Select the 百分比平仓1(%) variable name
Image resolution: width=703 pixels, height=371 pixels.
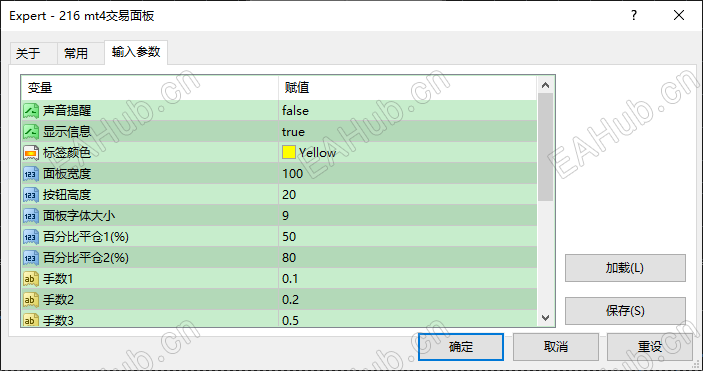pyautogui.click(x=86, y=236)
